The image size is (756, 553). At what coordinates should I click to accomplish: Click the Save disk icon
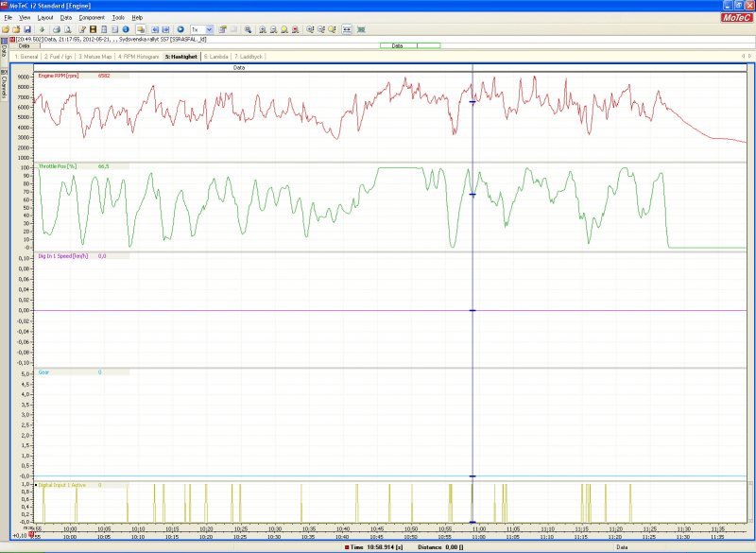28,29
